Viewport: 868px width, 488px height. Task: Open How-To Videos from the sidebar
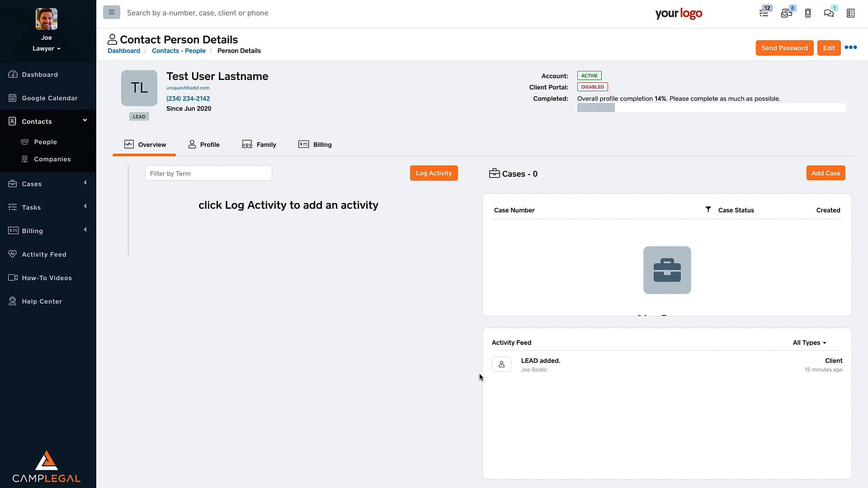(47, 277)
